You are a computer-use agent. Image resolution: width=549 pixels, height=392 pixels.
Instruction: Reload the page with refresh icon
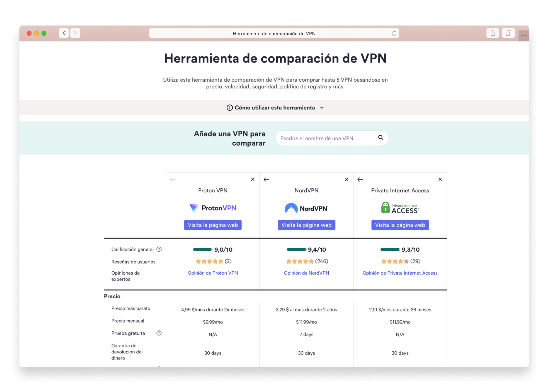tap(394, 33)
